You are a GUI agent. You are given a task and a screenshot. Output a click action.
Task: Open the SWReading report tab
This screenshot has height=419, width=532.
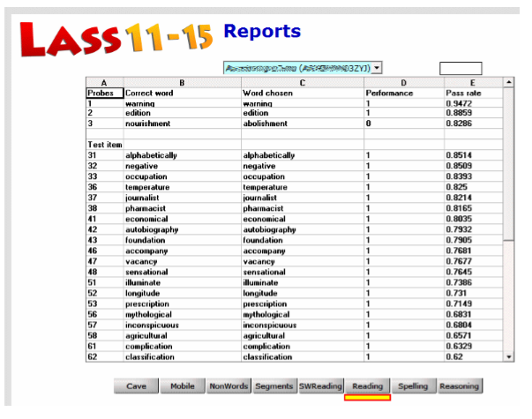click(x=320, y=386)
